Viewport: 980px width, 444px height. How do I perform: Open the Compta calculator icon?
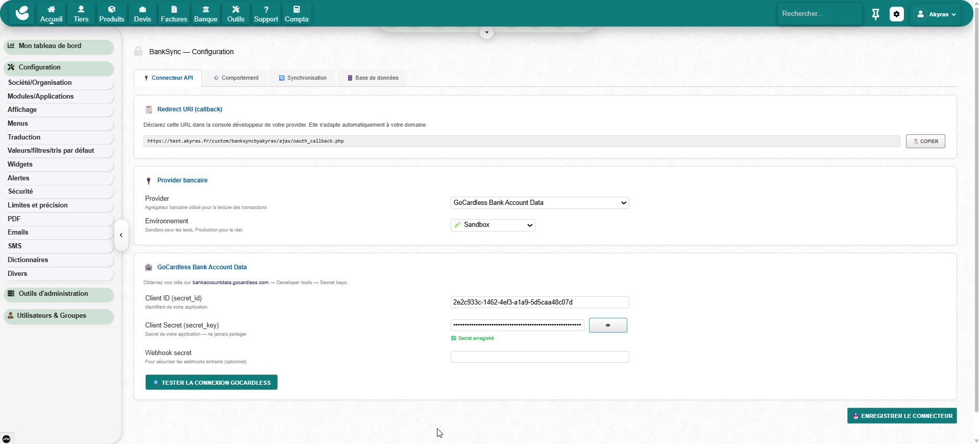296,10
